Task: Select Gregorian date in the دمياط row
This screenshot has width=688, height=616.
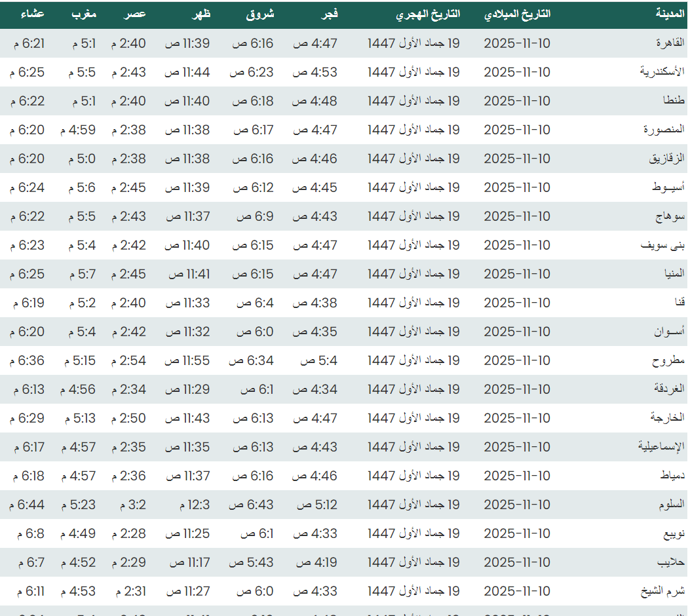Action: 516,476
